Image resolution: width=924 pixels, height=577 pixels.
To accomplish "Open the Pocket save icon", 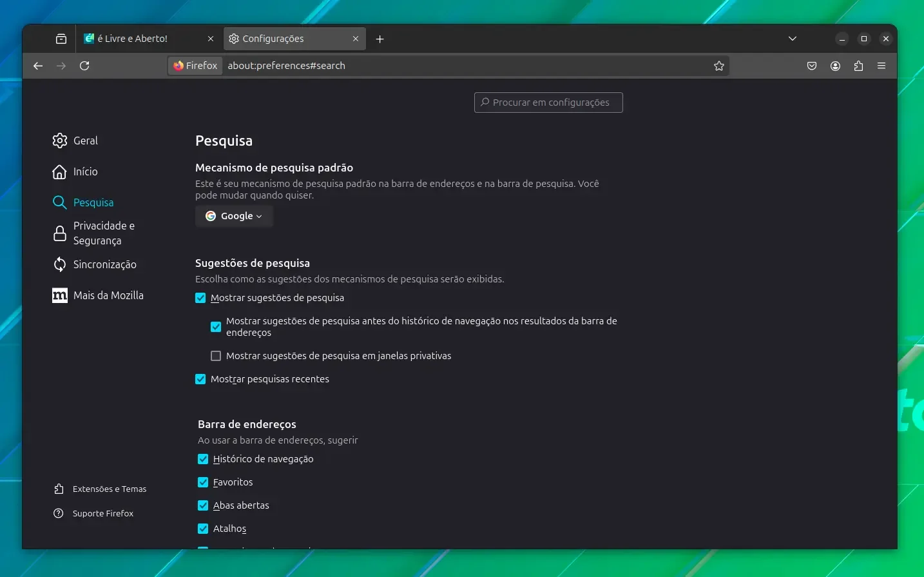I will point(812,66).
